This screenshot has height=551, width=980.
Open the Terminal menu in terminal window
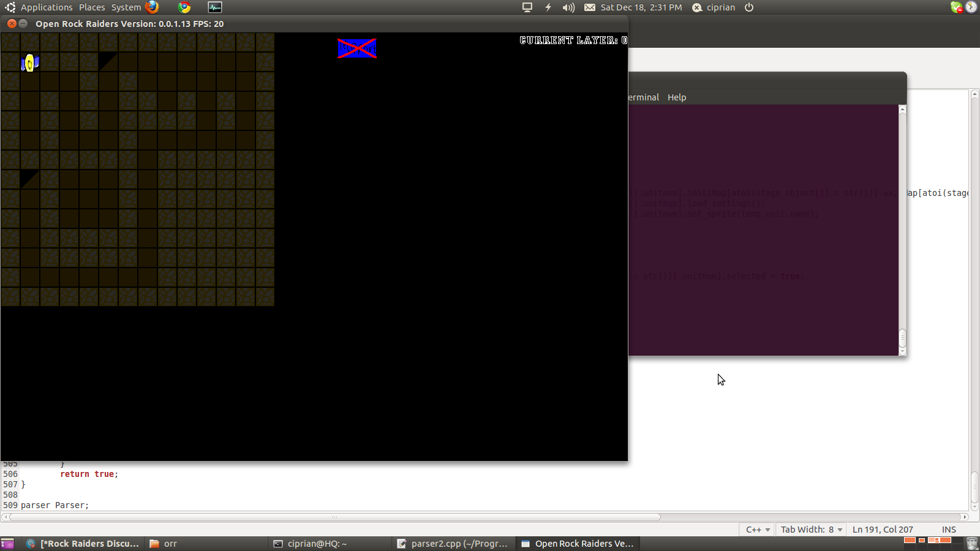[x=644, y=97]
